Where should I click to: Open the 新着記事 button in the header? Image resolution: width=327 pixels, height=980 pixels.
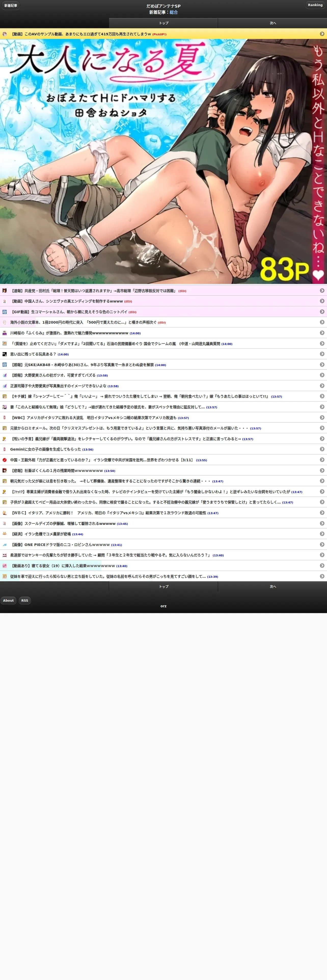10,6
